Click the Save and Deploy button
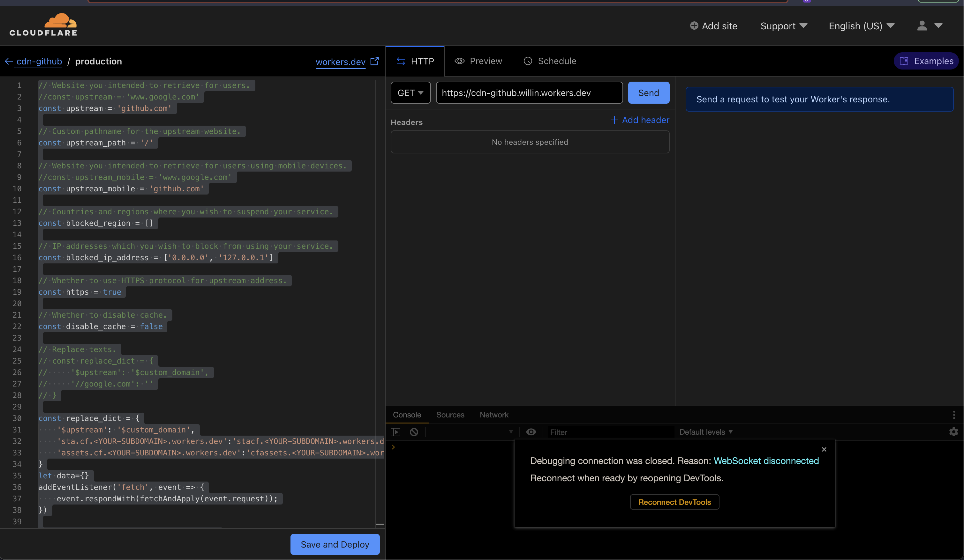Image resolution: width=964 pixels, height=560 pixels. coord(334,544)
